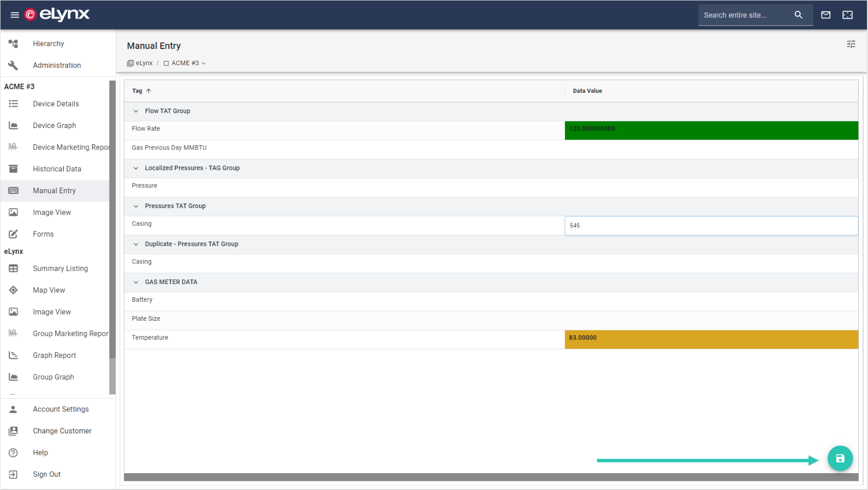Viewport: 868px width, 490px height.
Task: Click the Group Marketing Report icon
Action: [13, 333]
